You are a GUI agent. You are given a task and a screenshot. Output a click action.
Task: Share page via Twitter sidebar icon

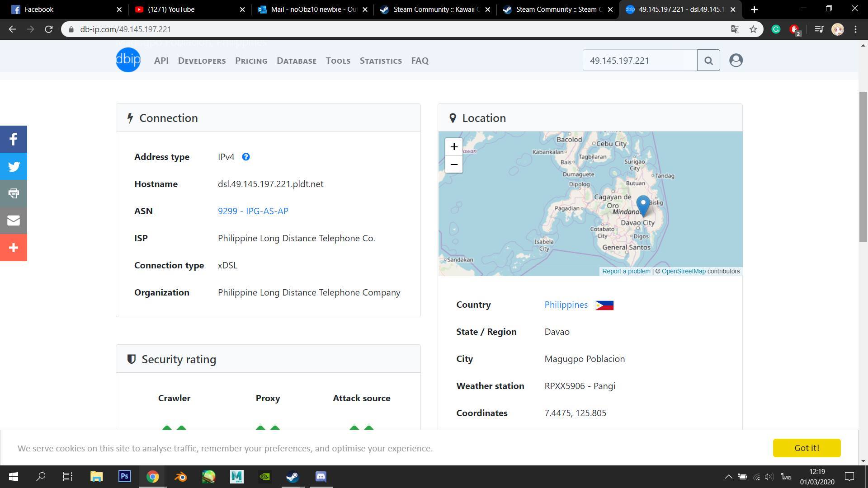point(14,166)
